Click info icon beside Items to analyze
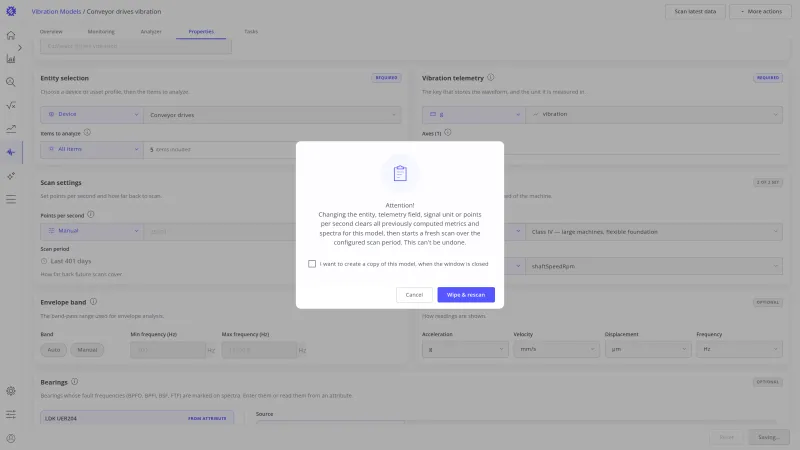The image size is (800, 450). (x=87, y=133)
